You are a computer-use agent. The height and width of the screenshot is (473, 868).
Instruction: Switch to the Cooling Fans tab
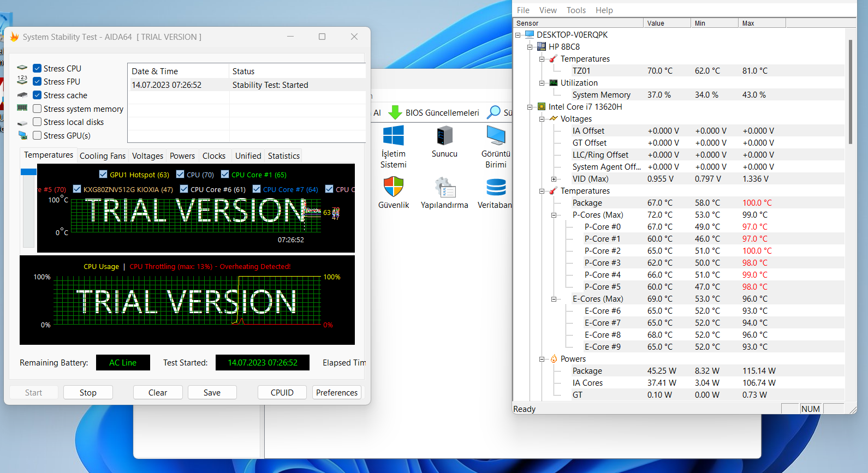point(103,155)
